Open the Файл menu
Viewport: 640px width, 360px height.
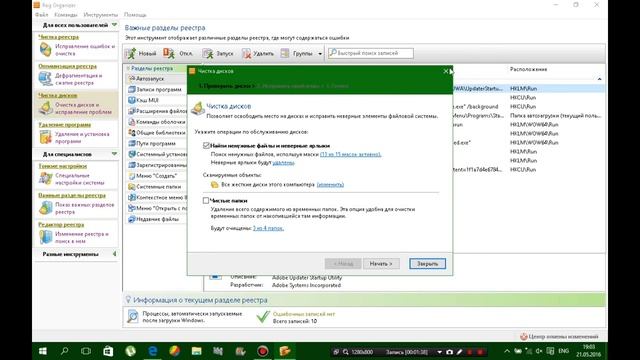pos(41,15)
